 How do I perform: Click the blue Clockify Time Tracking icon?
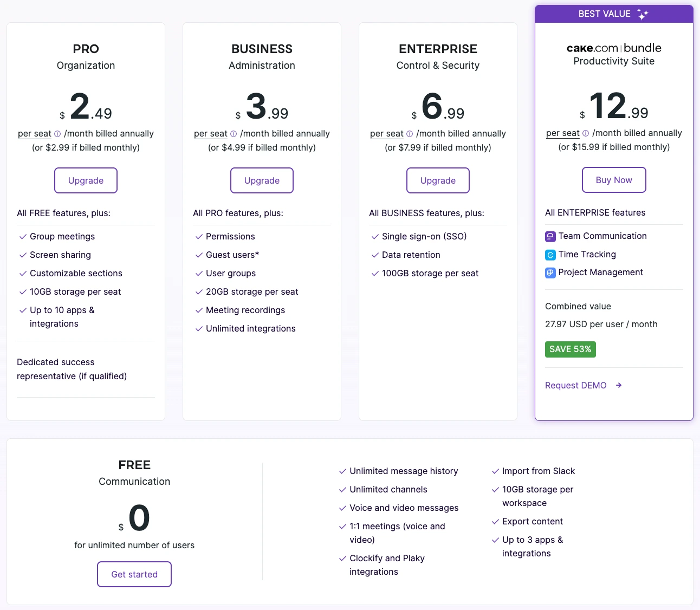pyautogui.click(x=550, y=255)
